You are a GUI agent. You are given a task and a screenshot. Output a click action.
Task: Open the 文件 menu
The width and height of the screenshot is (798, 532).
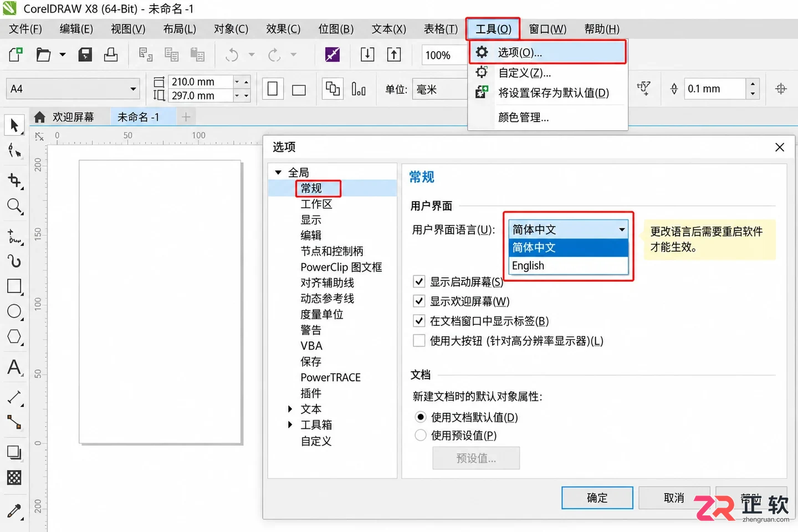click(x=25, y=29)
